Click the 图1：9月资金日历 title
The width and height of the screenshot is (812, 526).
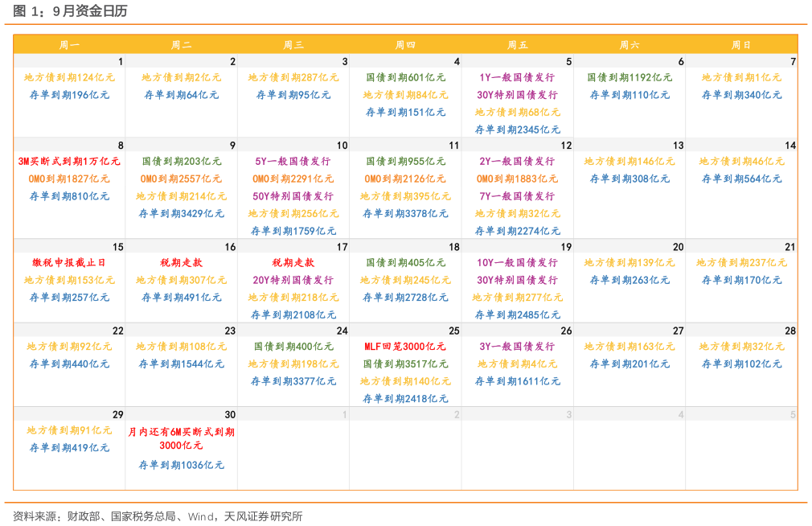coord(71,11)
